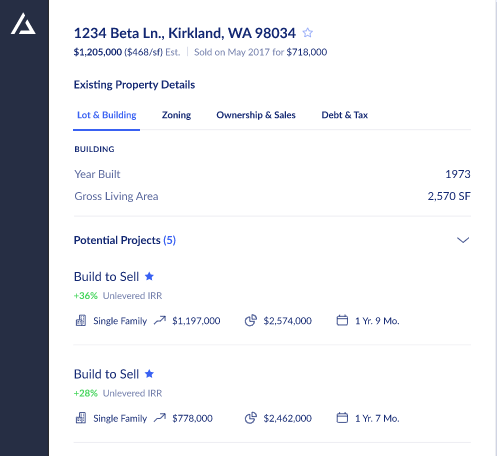Select the Debt & Tax tab
Screen dimensions: 497x456
point(345,115)
